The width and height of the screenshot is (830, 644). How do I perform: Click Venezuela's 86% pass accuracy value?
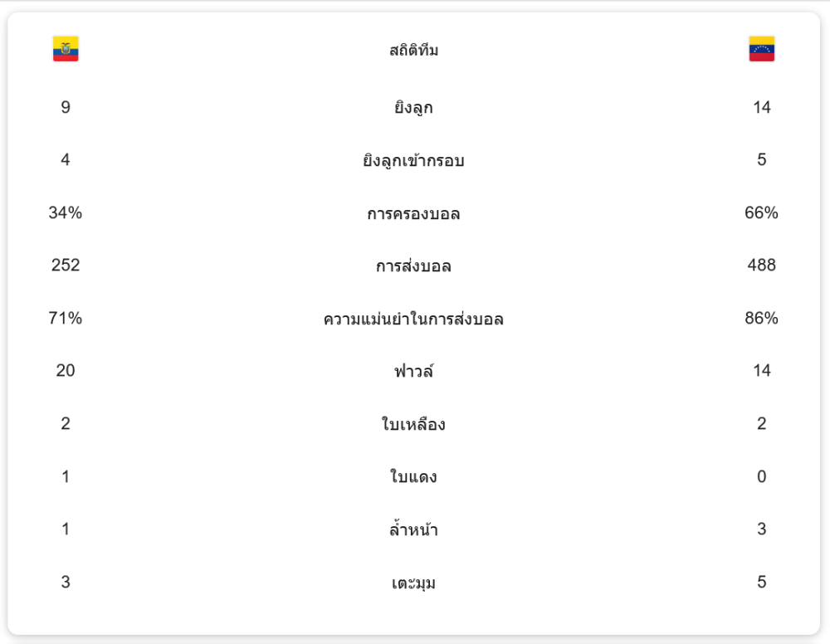click(761, 318)
